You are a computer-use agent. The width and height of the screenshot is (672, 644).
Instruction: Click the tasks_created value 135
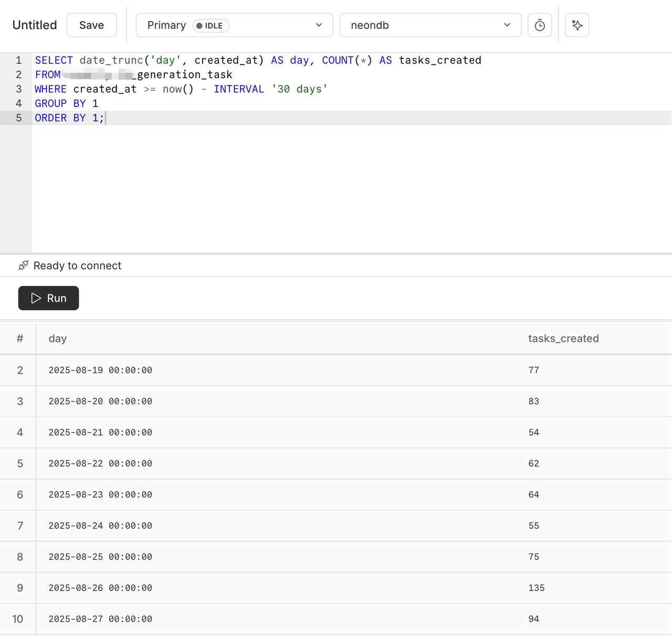537,588
